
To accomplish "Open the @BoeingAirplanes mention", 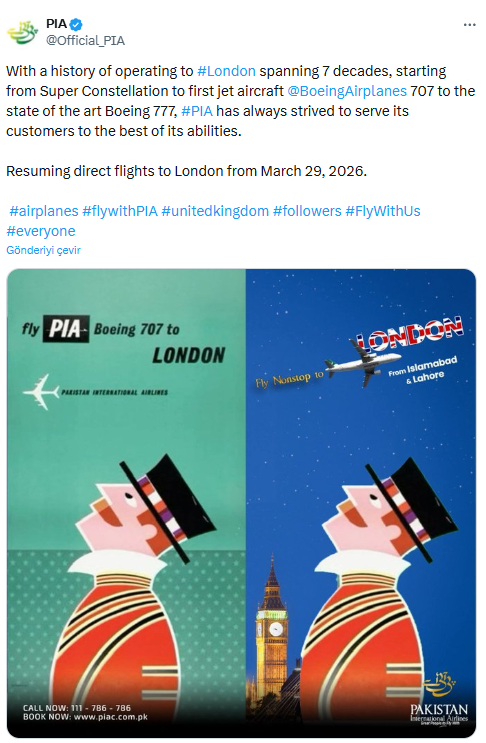I will pos(347,91).
